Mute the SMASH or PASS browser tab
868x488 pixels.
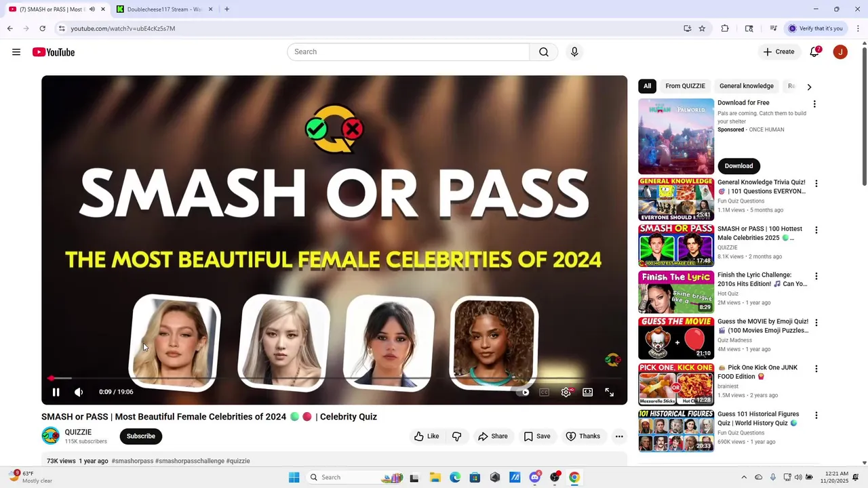[92, 9]
